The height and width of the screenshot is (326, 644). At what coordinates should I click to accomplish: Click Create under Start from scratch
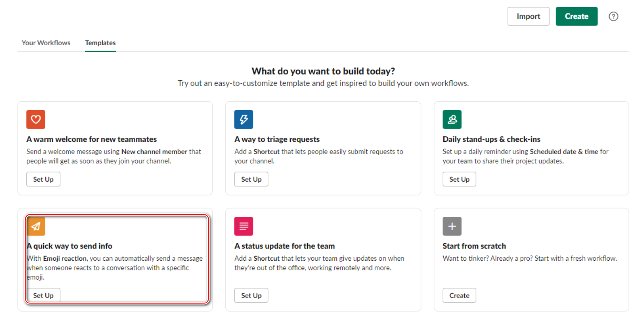[459, 295]
